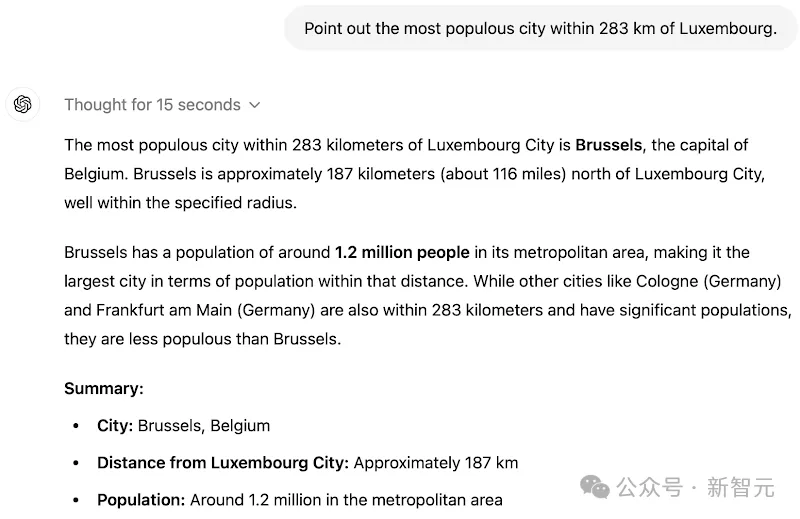The image size is (800, 519).
Task: Click "Around 1.2 million in the metropolitan area"
Action: (346, 500)
